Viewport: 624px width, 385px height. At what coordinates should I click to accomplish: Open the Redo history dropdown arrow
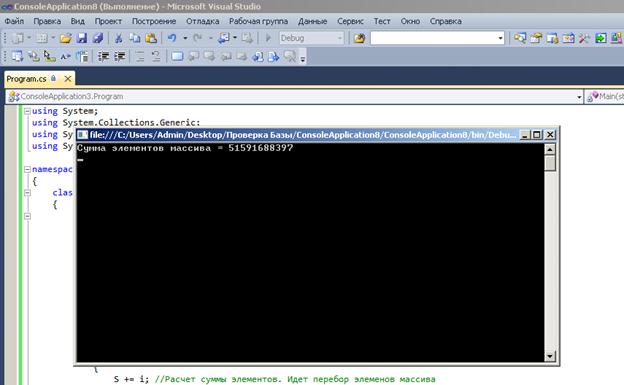[211, 38]
